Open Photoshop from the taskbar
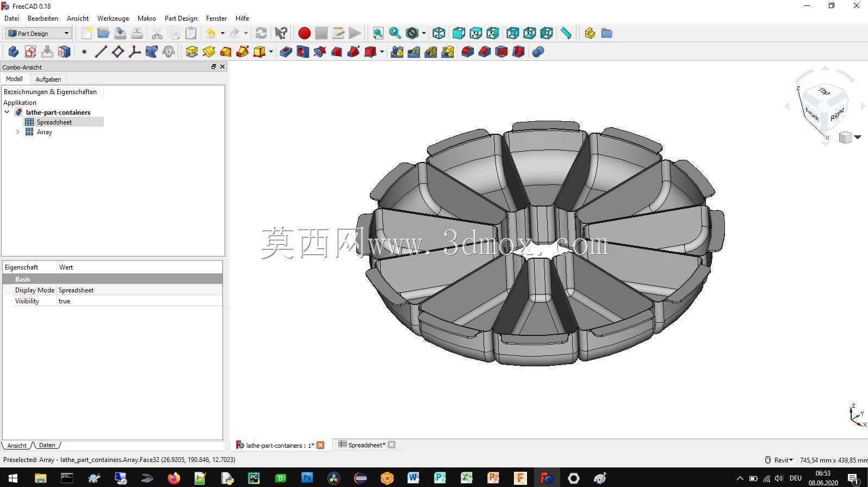Viewport: 868px width, 487px height. pyautogui.click(x=307, y=478)
